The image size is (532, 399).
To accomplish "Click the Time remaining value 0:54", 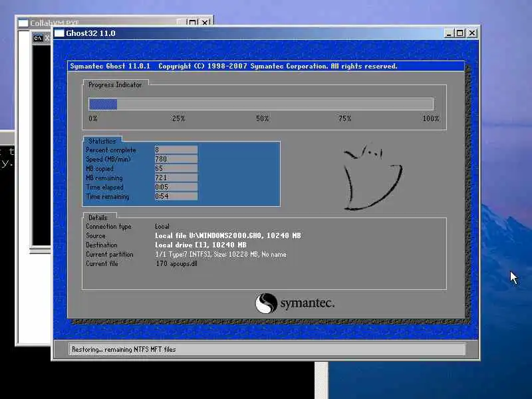I will [x=176, y=196].
